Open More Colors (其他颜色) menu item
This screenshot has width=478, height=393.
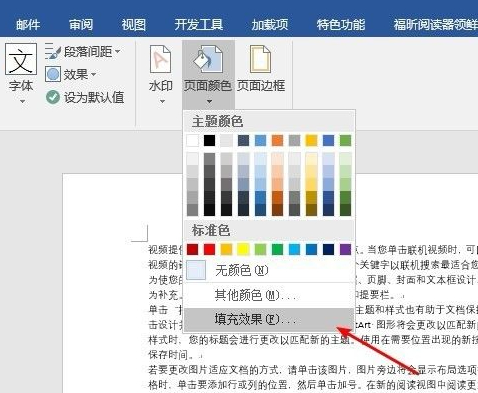[x=269, y=295]
